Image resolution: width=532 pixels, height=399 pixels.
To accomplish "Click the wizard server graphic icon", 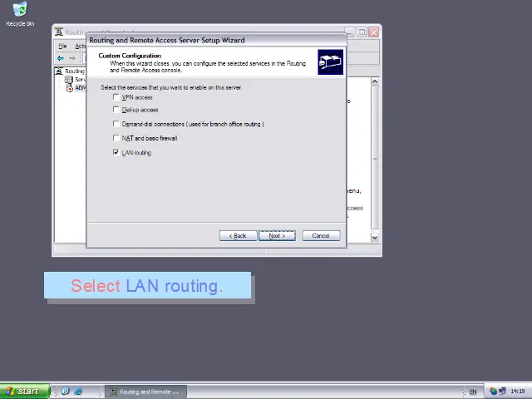I will pos(330,62).
